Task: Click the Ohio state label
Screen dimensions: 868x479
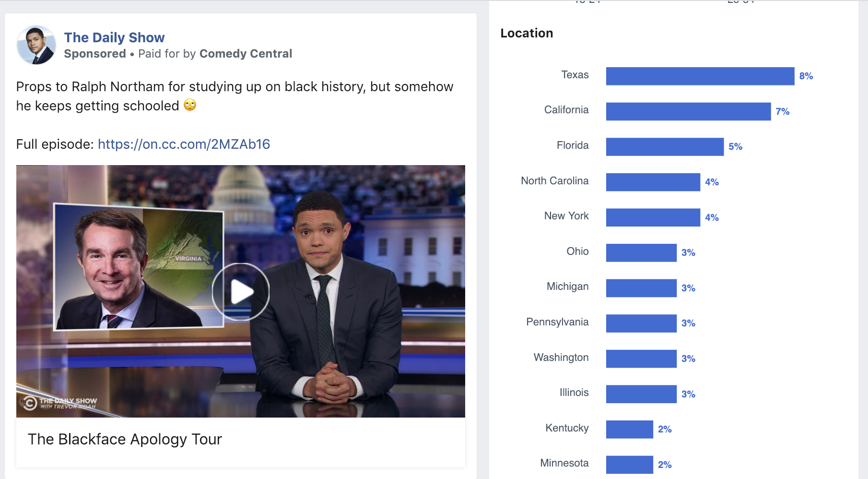Action: coord(577,251)
